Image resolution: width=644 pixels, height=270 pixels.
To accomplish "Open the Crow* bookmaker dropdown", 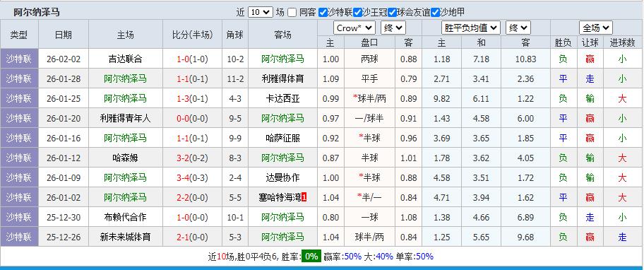I will (354, 28).
